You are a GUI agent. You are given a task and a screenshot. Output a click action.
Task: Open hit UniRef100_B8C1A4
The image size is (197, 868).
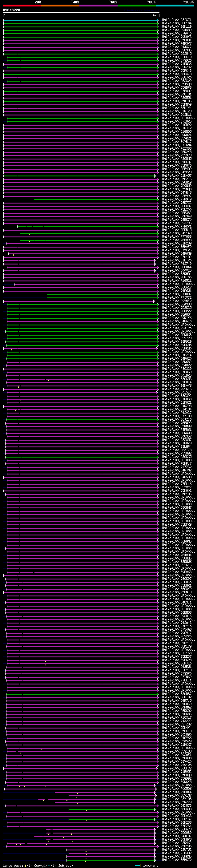pyautogui.click(x=176, y=24)
